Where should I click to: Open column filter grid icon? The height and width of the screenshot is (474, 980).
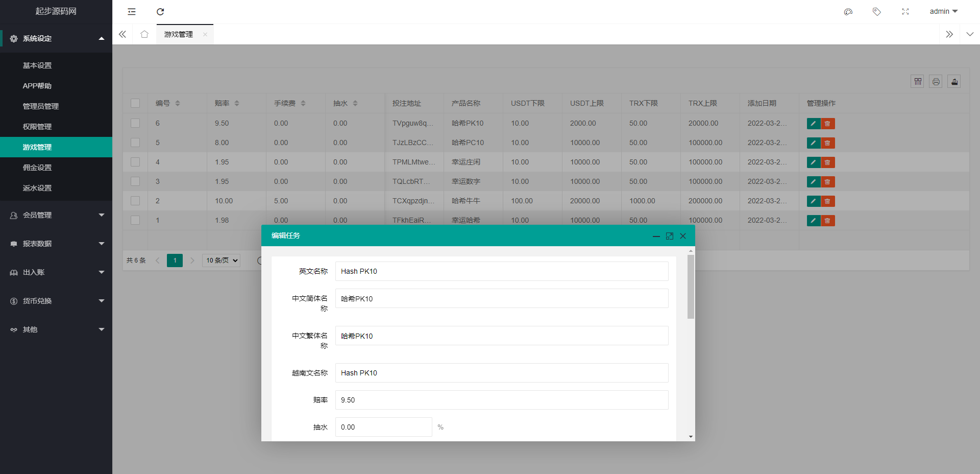[918, 82]
